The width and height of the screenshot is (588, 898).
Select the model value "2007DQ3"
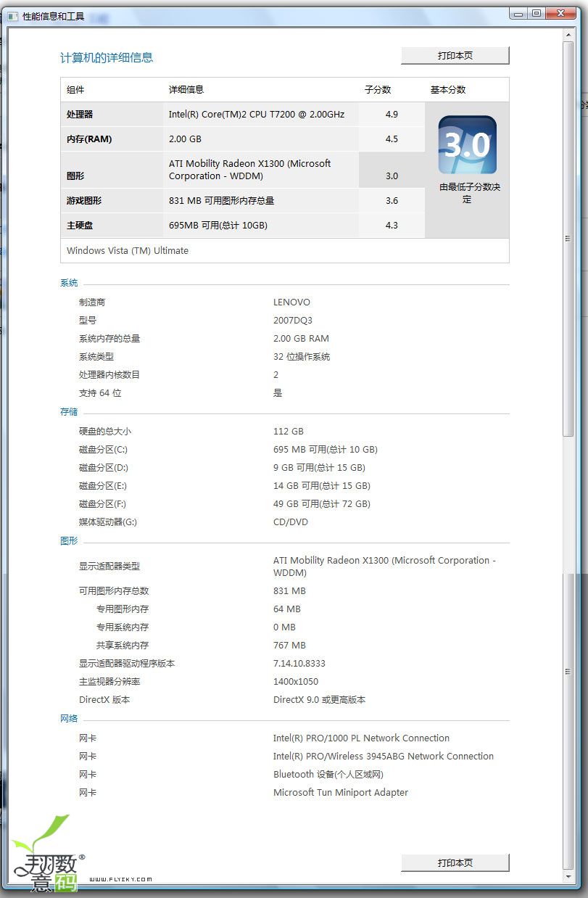pyautogui.click(x=293, y=321)
